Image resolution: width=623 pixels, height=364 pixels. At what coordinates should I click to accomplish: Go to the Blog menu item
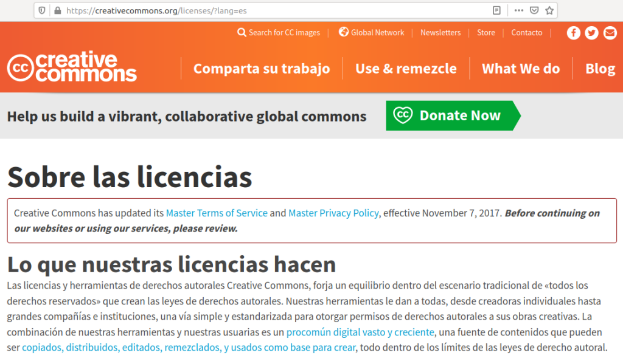600,69
